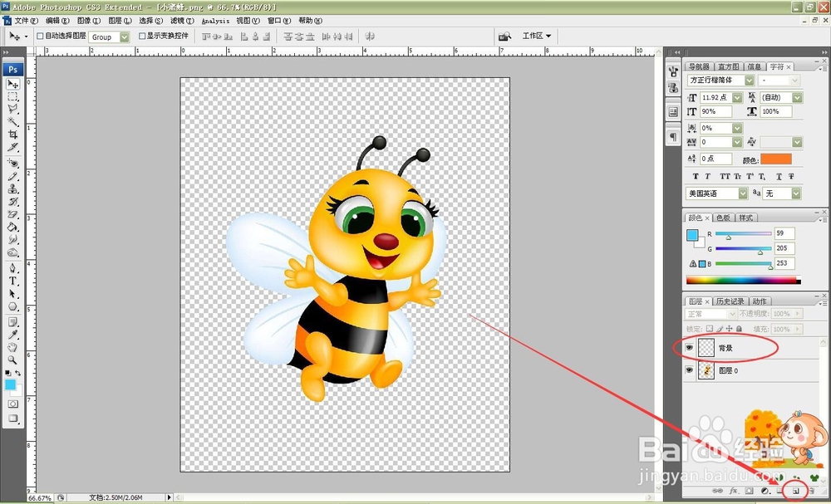Hide the 背景 layer with eye icon

point(689,348)
